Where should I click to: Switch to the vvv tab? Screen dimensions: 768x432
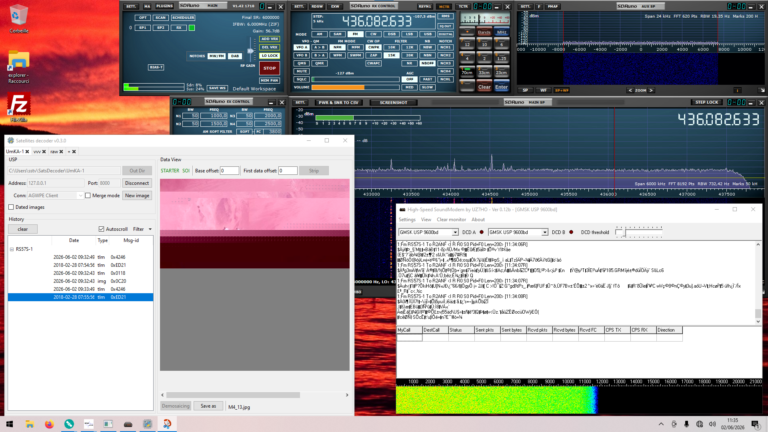[37, 152]
